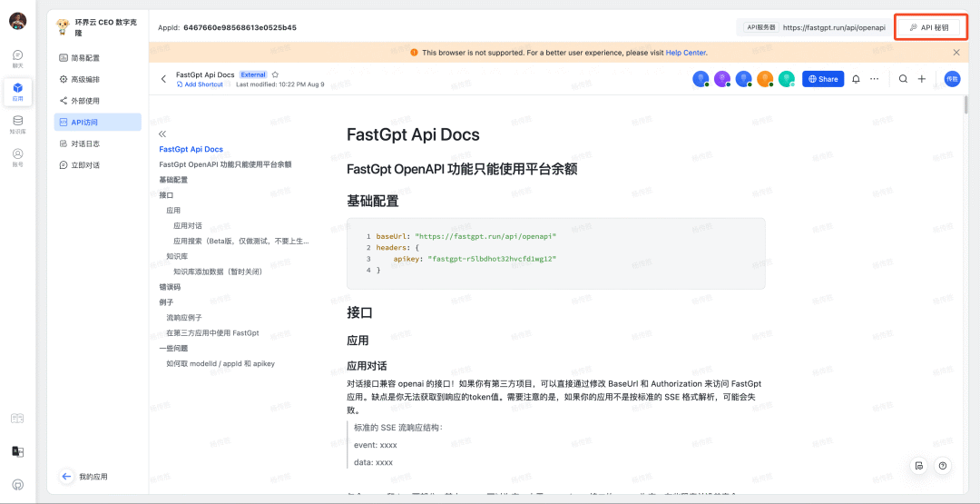
Task: Click the API 秘钥 button
Action: (x=928, y=27)
